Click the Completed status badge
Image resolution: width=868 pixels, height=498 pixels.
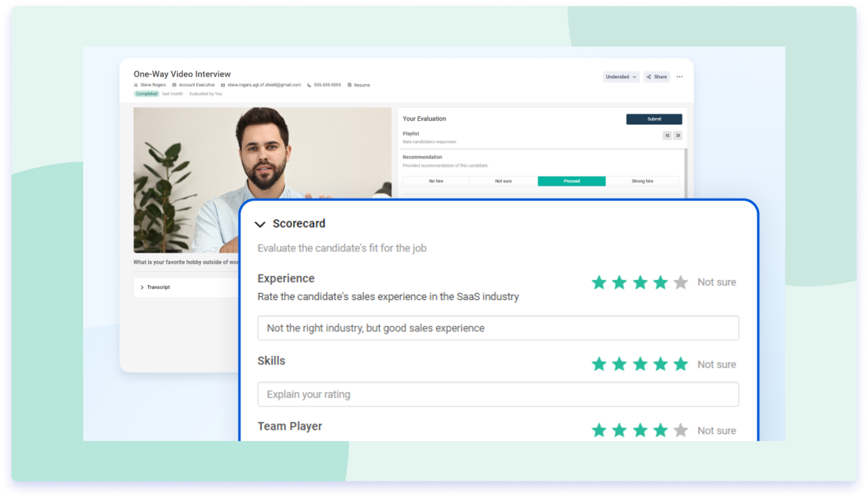pos(147,94)
